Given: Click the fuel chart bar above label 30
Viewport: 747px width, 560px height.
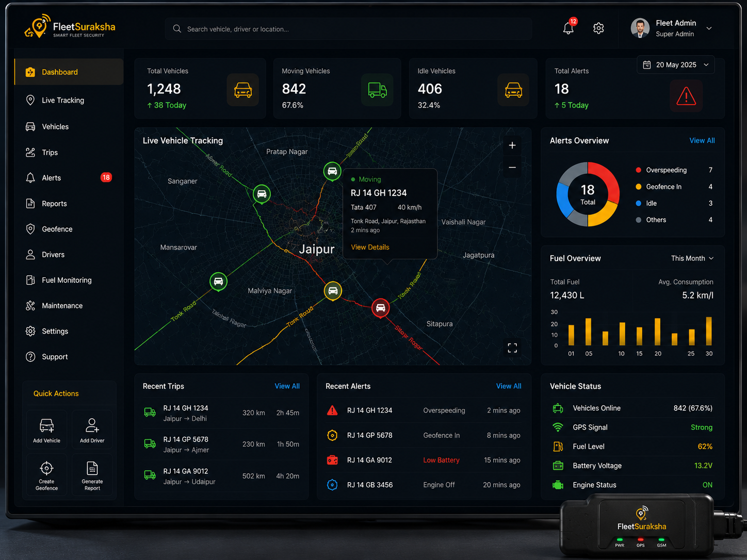Looking at the screenshot, I should pyautogui.click(x=709, y=331).
